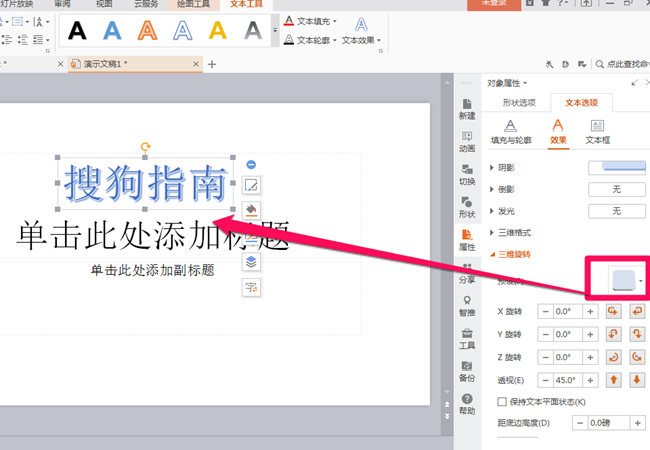
Task: Open the 形状 sidebar panel
Action: [x=467, y=208]
